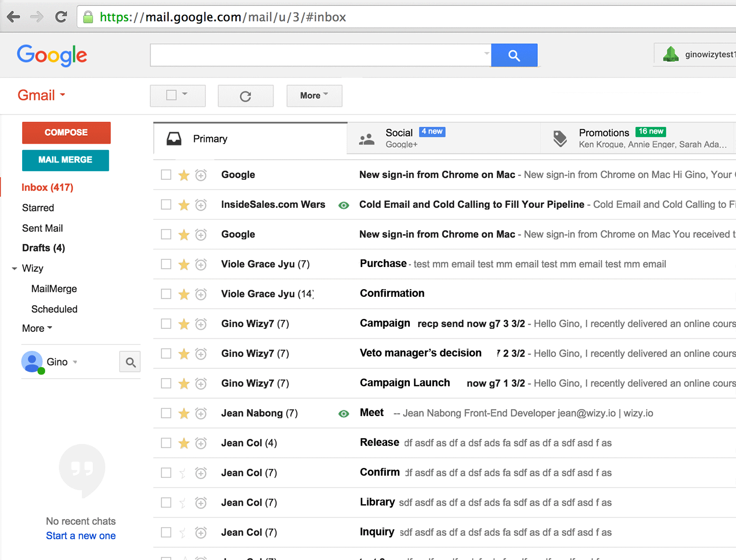The image size is (736, 560).
Task: Click the Promotions tag icon
Action: (x=560, y=139)
